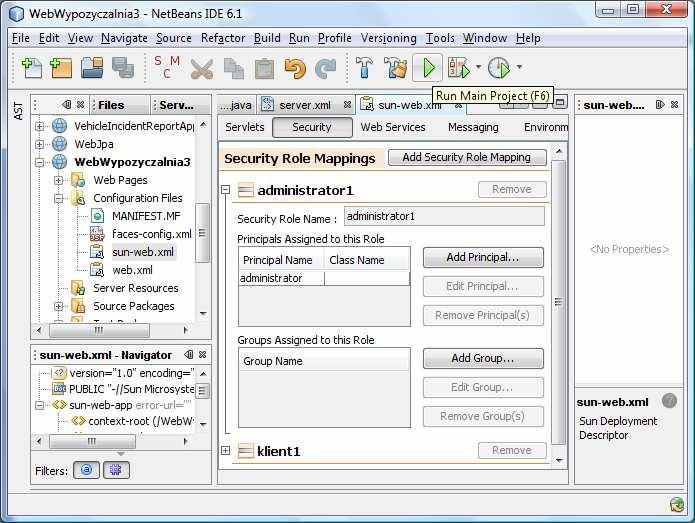
Task: Collapse the Configuration Files folder
Action: click(x=59, y=199)
